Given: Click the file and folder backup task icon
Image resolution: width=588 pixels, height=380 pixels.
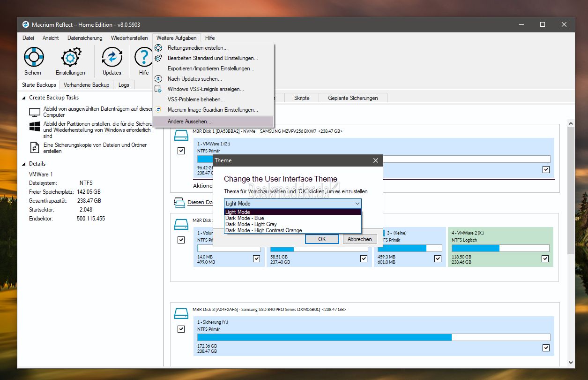Looking at the screenshot, I should coord(35,147).
